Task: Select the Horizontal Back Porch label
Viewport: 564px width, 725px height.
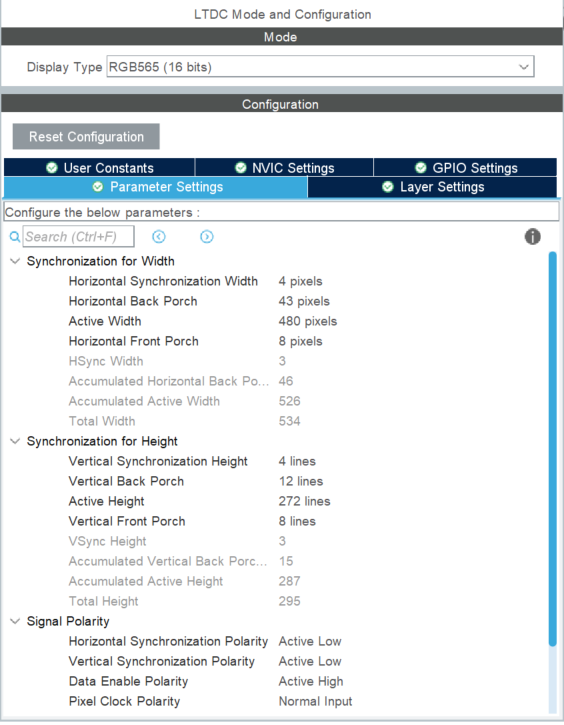Action: click(x=133, y=301)
